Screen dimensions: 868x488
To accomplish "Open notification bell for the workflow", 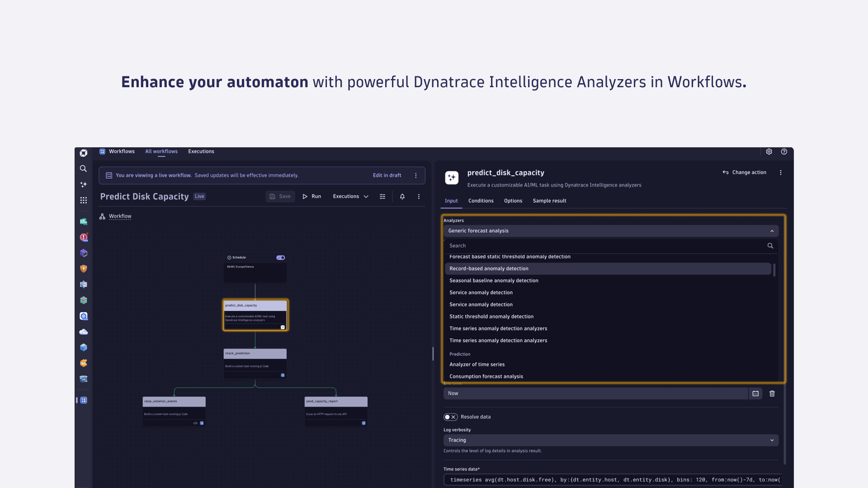I will (x=403, y=196).
